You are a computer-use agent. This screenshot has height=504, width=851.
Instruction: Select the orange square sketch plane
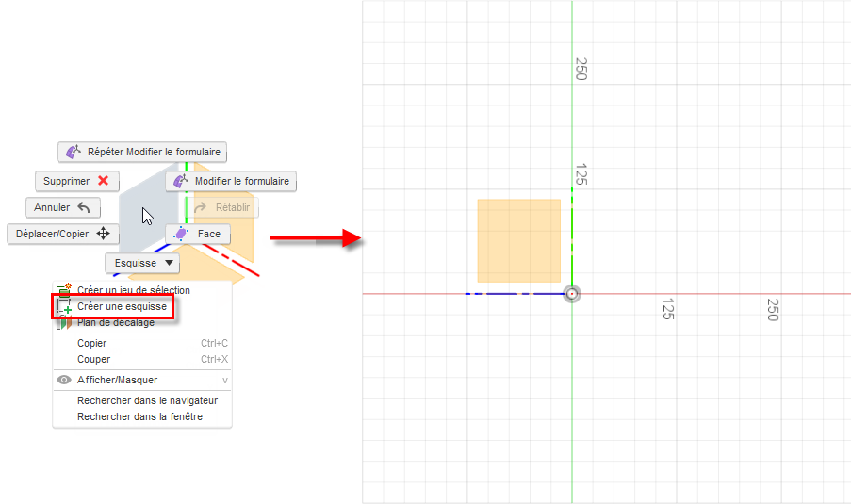coord(519,241)
